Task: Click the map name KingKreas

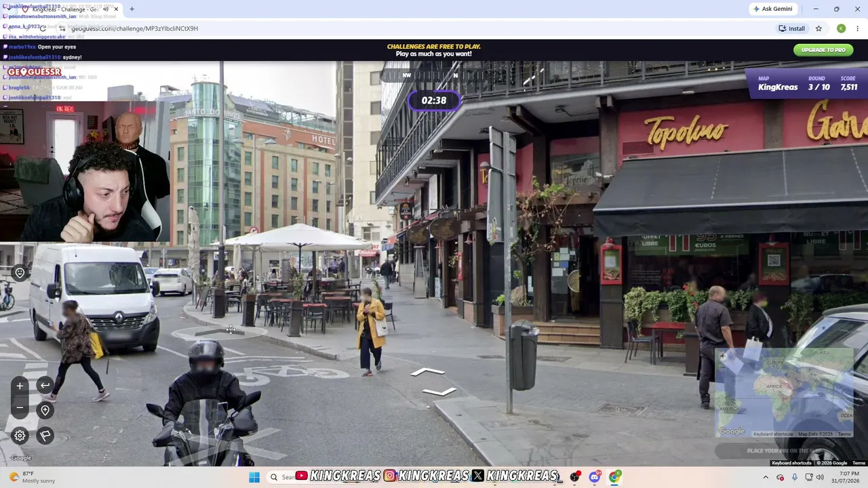Action: (x=778, y=87)
